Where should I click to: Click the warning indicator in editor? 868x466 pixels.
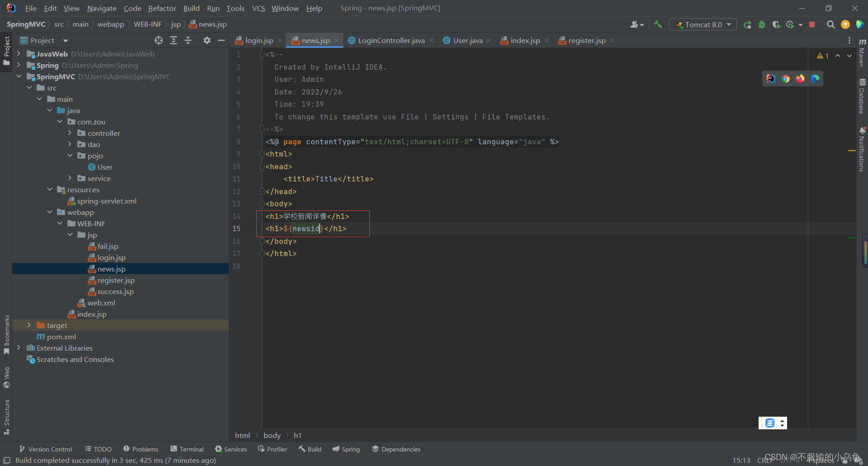(x=823, y=56)
